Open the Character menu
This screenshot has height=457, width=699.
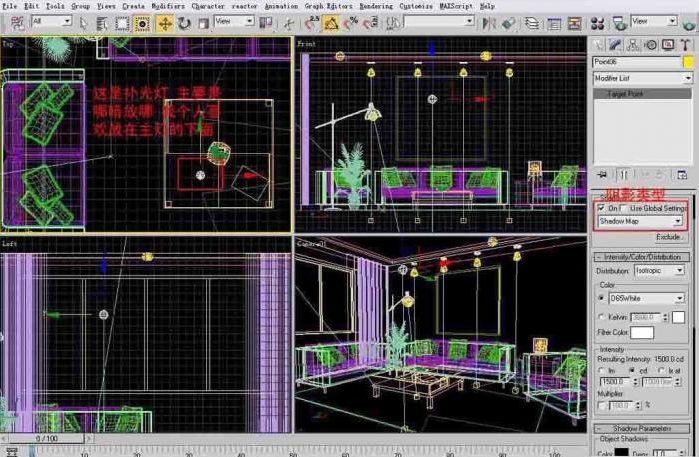pyautogui.click(x=208, y=6)
